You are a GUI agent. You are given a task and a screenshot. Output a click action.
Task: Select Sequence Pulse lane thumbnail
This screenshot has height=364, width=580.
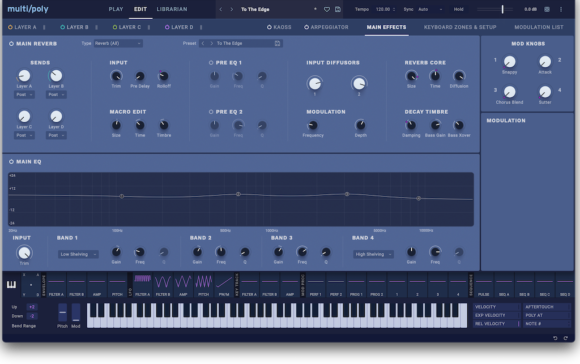tap(483, 284)
